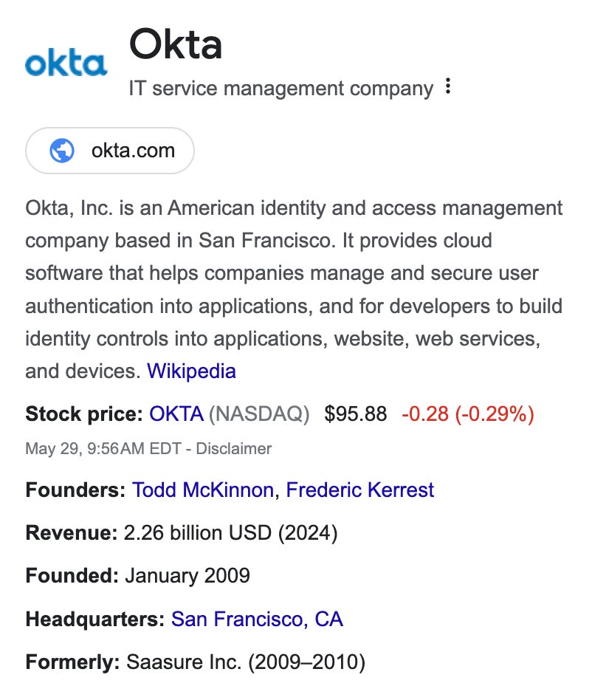This screenshot has width=592, height=700.
Task: Click the IT service management company subtitle
Action: click(x=280, y=89)
